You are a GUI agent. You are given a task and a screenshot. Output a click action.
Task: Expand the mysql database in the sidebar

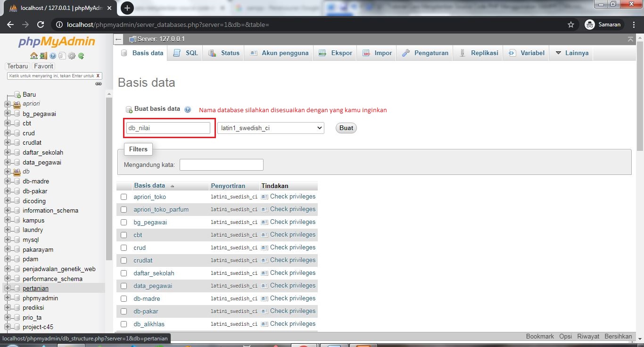pyautogui.click(x=8, y=240)
